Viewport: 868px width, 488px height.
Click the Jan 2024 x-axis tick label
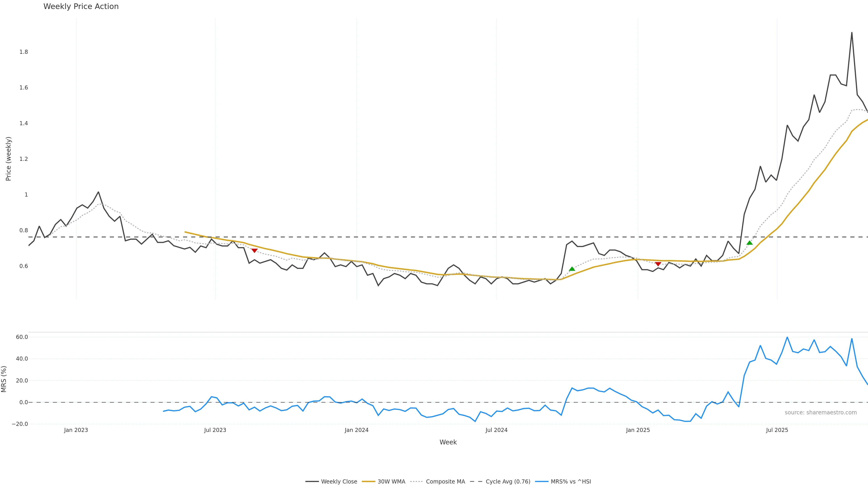(x=356, y=430)
